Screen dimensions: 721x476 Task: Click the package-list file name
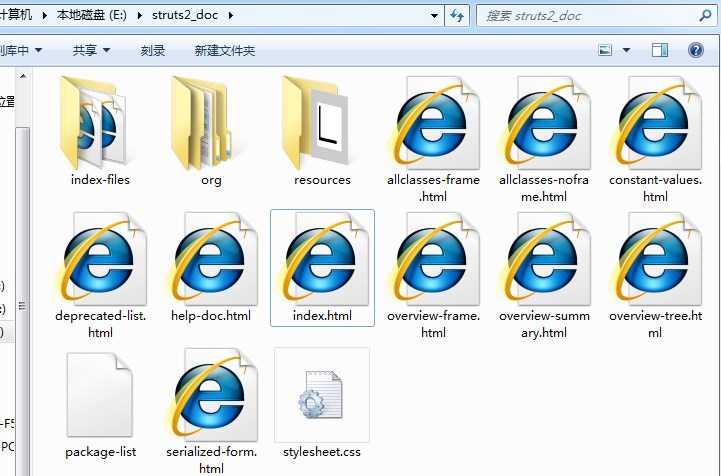pyautogui.click(x=101, y=452)
